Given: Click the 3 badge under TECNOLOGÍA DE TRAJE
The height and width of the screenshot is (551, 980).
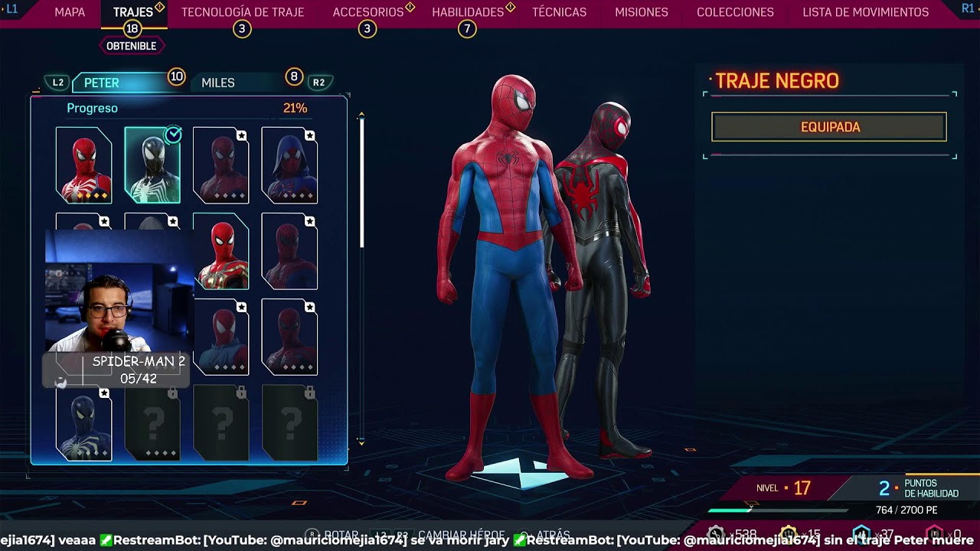Looking at the screenshot, I should click(242, 29).
